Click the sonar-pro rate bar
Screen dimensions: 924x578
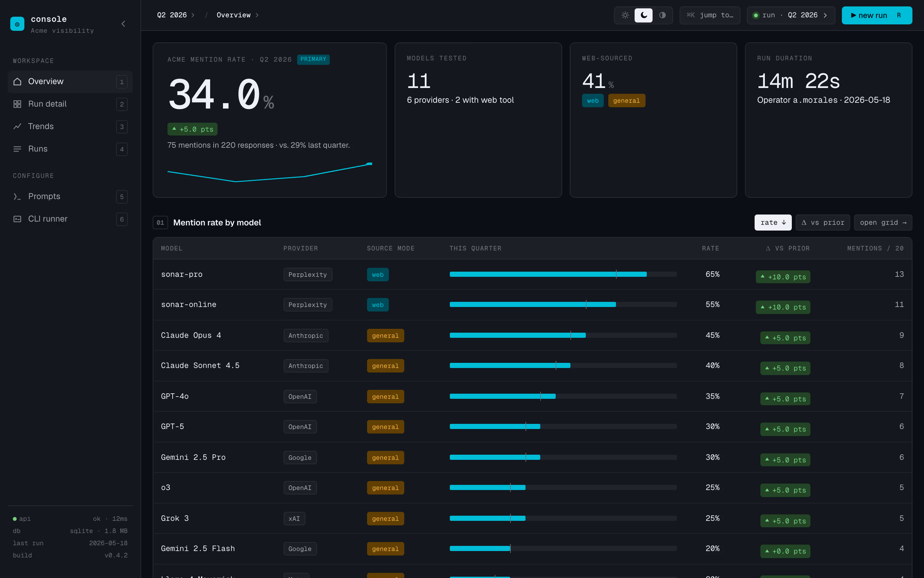click(563, 274)
